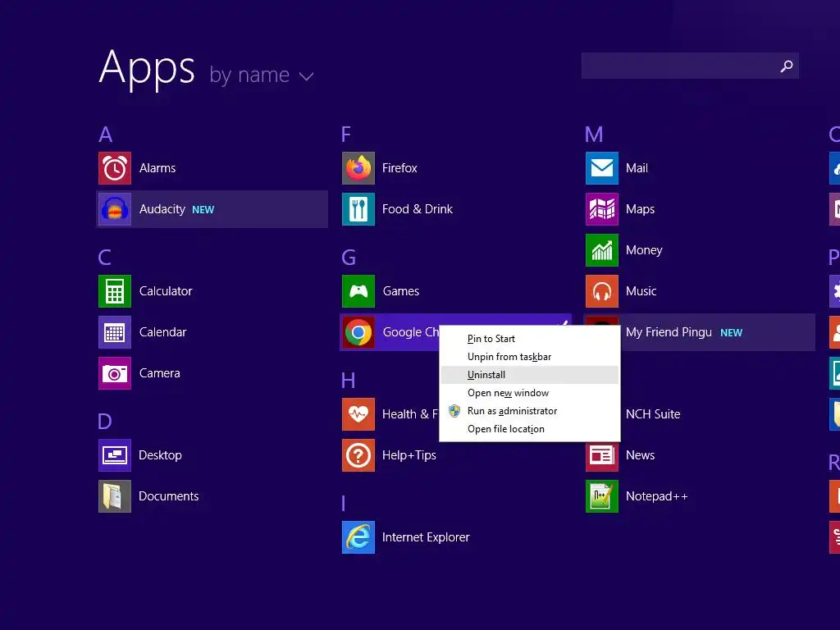The width and height of the screenshot is (840, 630).
Task: Open the News app icon
Action: [602, 454]
